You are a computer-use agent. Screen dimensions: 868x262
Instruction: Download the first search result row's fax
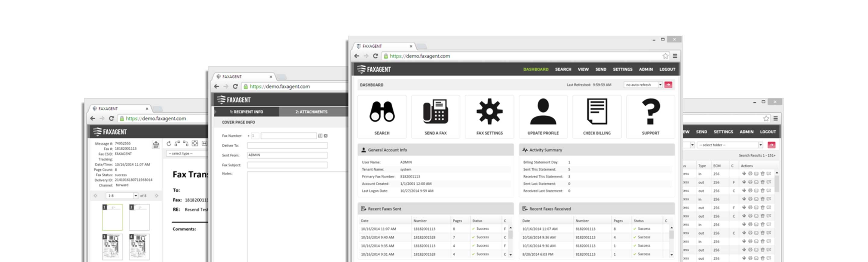coord(744,174)
